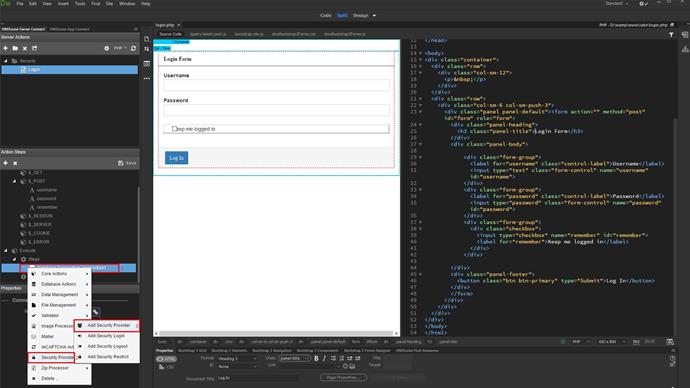Choose Add Security Provider
Image resolution: width=690 pixels, height=388 pixels.
tap(107, 326)
